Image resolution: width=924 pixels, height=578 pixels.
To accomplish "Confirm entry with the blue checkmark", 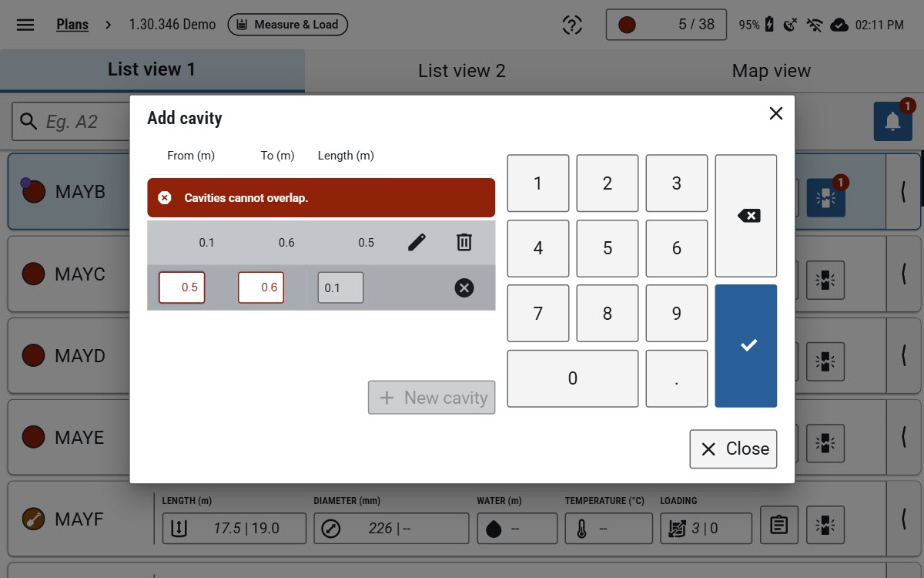I will coord(746,345).
